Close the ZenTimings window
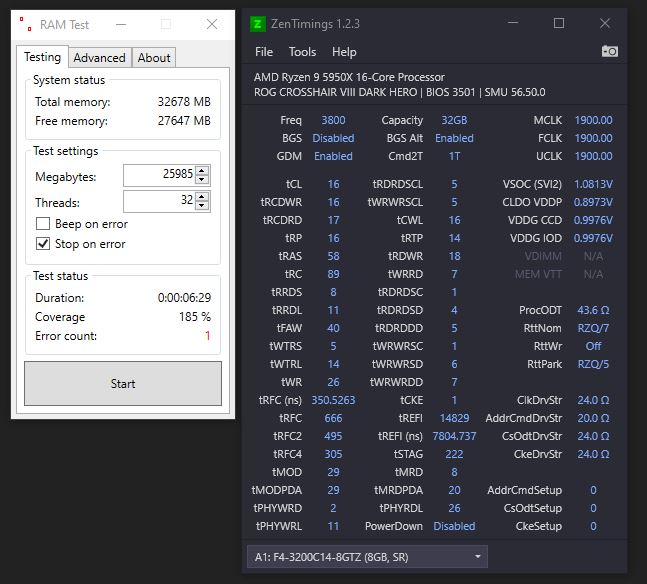647x584 pixels. click(x=605, y=23)
